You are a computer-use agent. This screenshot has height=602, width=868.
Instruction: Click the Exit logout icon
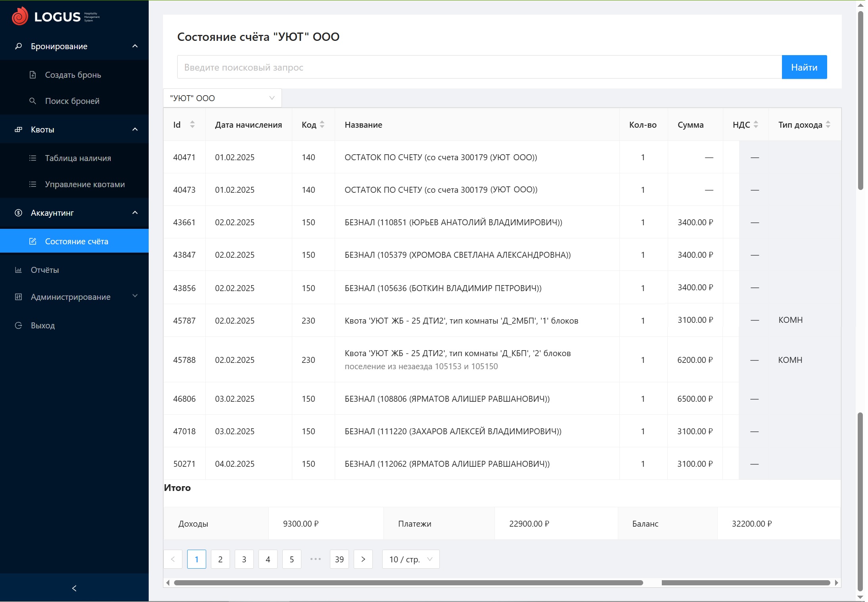tap(18, 326)
